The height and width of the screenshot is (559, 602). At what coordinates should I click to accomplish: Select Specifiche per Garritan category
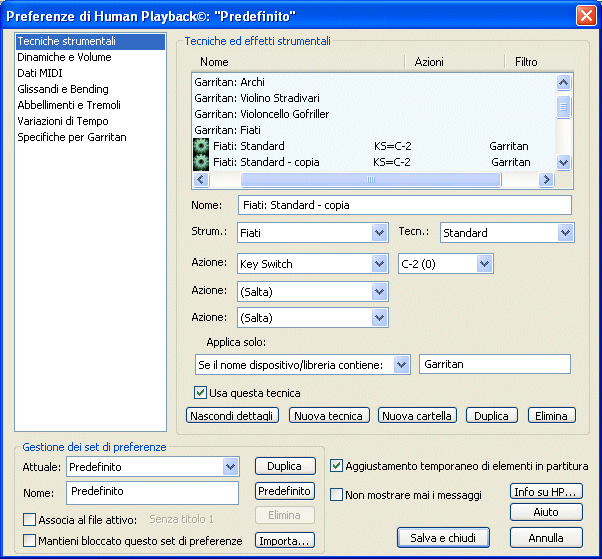[71, 137]
